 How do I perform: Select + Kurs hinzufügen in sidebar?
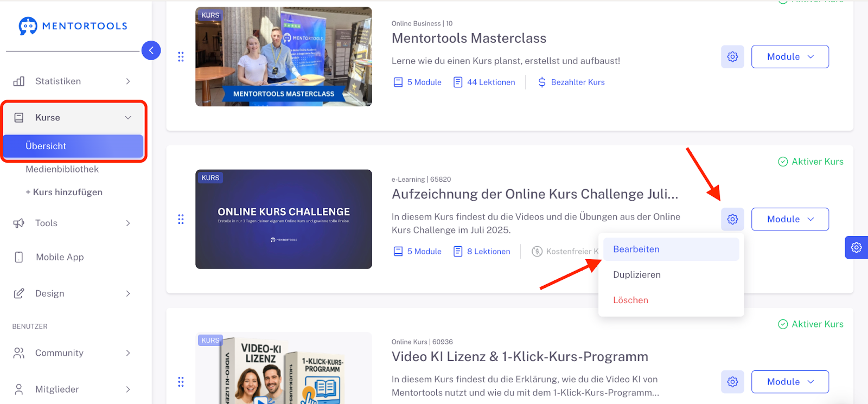pyautogui.click(x=64, y=193)
